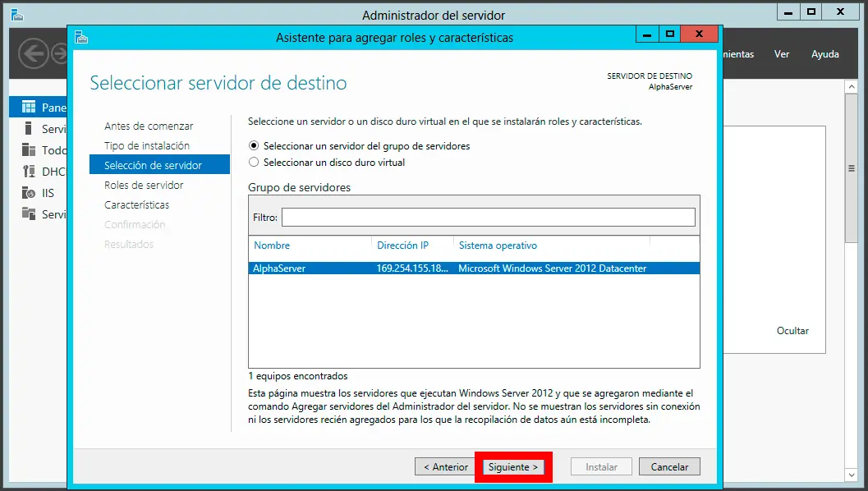This screenshot has width=868, height=491.
Task: Click the 169.254.155.18 IP address cell
Action: 412,268
